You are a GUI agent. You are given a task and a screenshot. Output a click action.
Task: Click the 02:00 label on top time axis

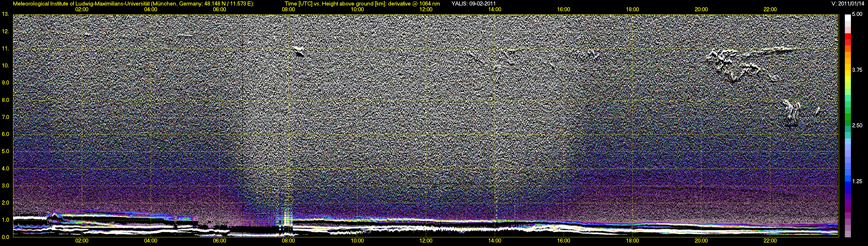pyautogui.click(x=82, y=10)
